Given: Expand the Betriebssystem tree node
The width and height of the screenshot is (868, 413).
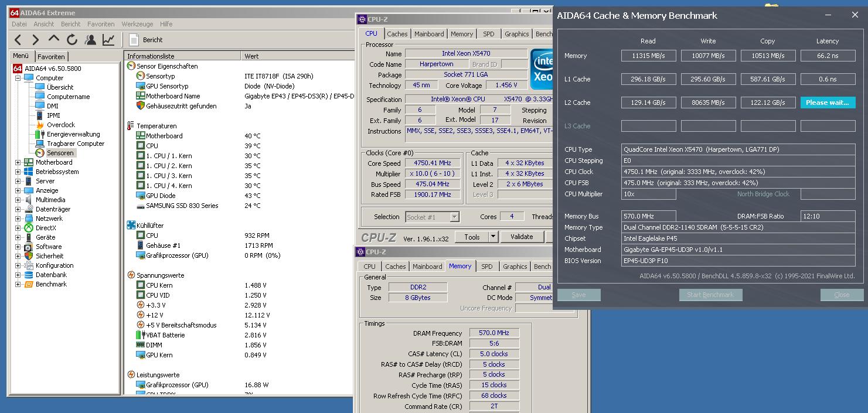Looking at the screenshot, I should 18,172.
